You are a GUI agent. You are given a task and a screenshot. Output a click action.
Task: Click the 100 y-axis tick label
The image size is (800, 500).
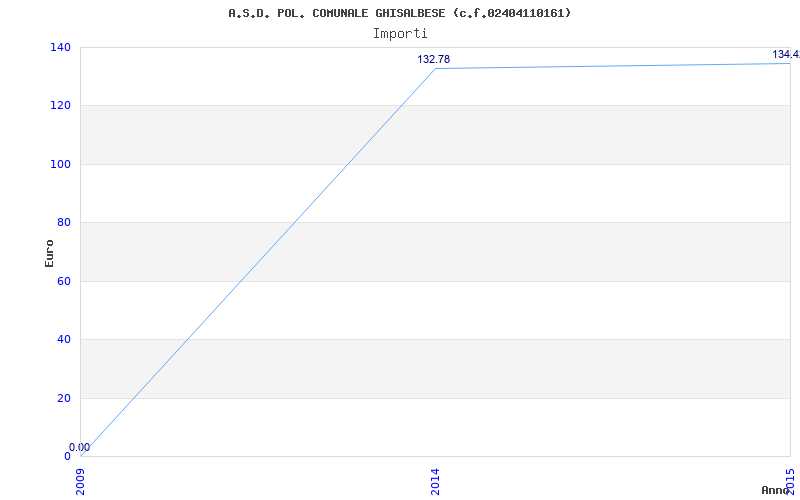pyautogui.click(x=60, y=164)
